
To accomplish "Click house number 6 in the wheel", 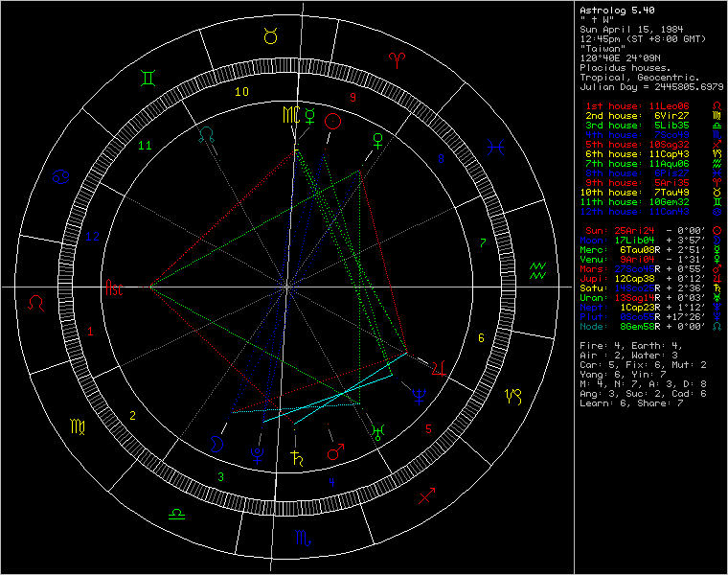I will click(481, 337).
